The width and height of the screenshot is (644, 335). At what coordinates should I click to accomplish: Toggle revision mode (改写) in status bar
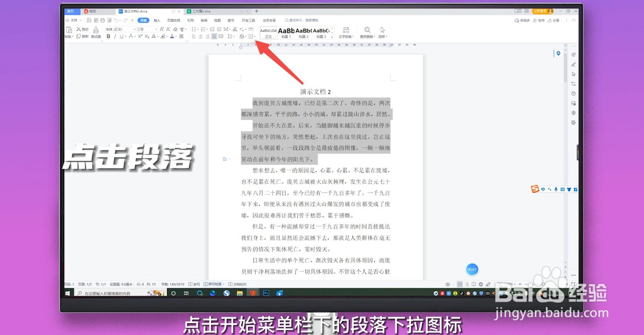click(194, 284)
